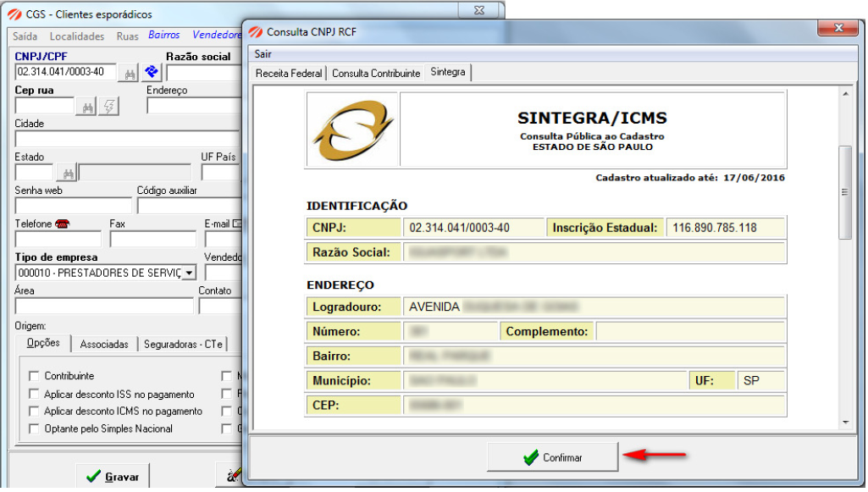The height and width of the screenshot is (492, 868).
Task: Click the Área input field
Action: click(x=104, y=306)
